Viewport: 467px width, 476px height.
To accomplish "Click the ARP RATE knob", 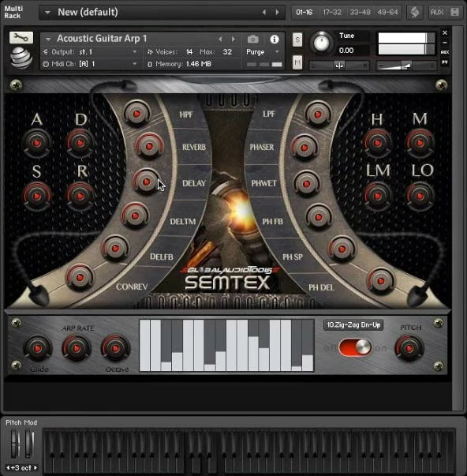I will [77, 348].
